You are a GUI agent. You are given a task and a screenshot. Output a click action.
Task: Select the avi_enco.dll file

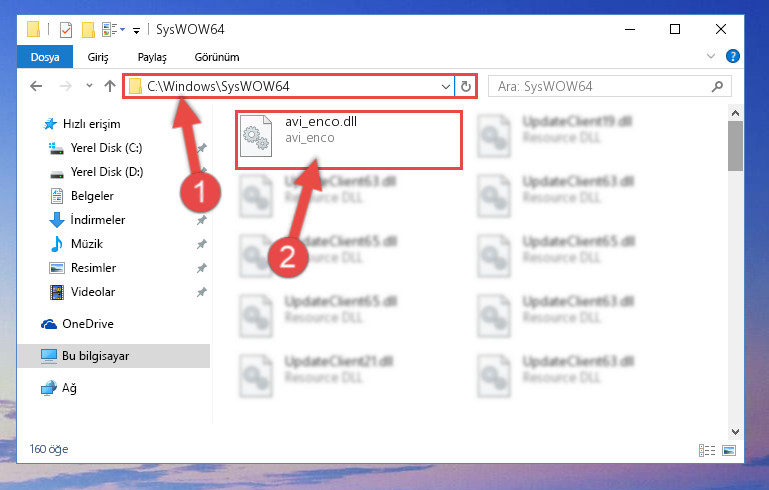(349, 140)
